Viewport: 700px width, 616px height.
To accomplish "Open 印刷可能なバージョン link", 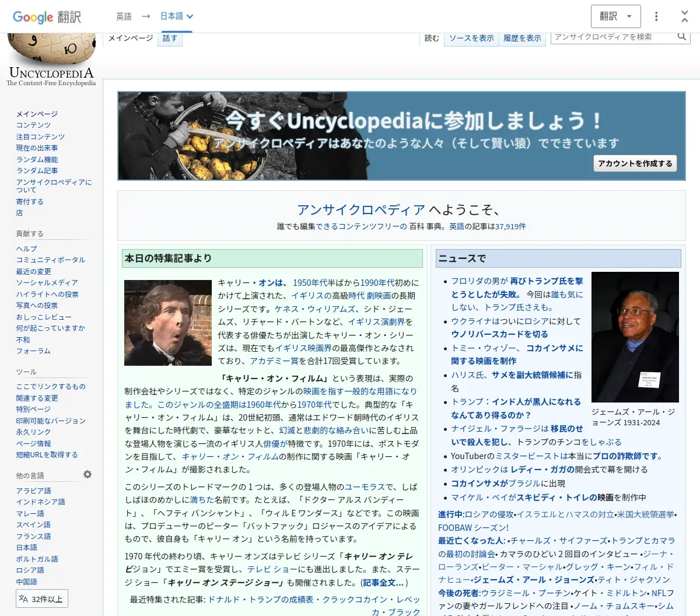I will coord(51,421).
